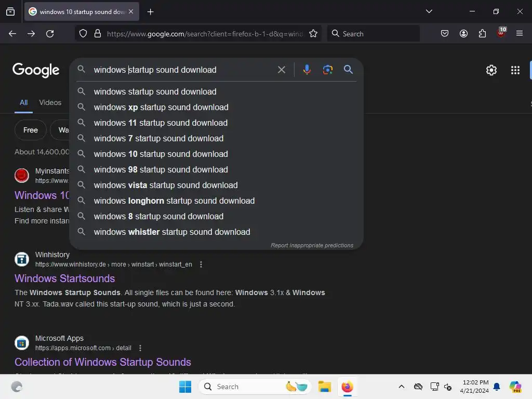The height and width of the screenshot is (399, 532).
Task: Show hidden system tray icons
Action: (402, 387)
